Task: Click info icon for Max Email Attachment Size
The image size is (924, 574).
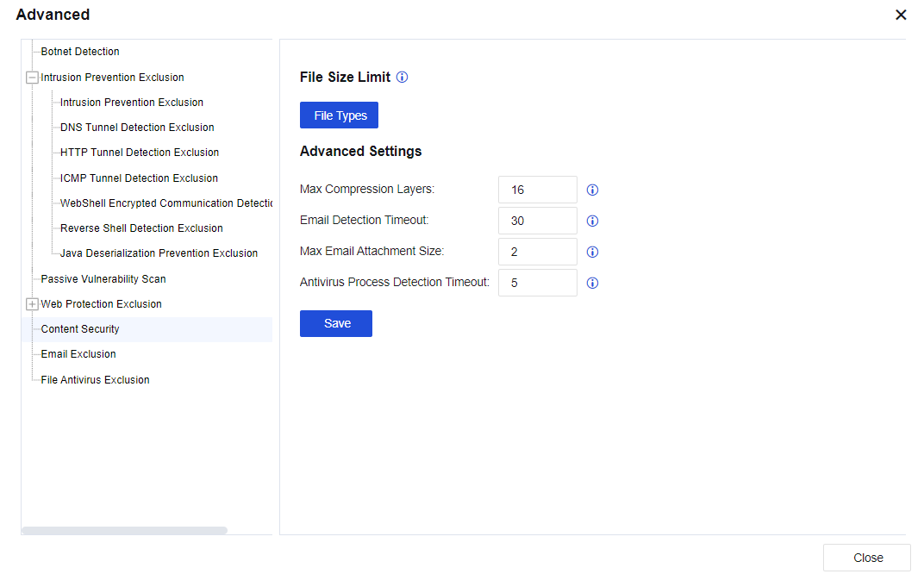Action: click(x=592, y=252)
